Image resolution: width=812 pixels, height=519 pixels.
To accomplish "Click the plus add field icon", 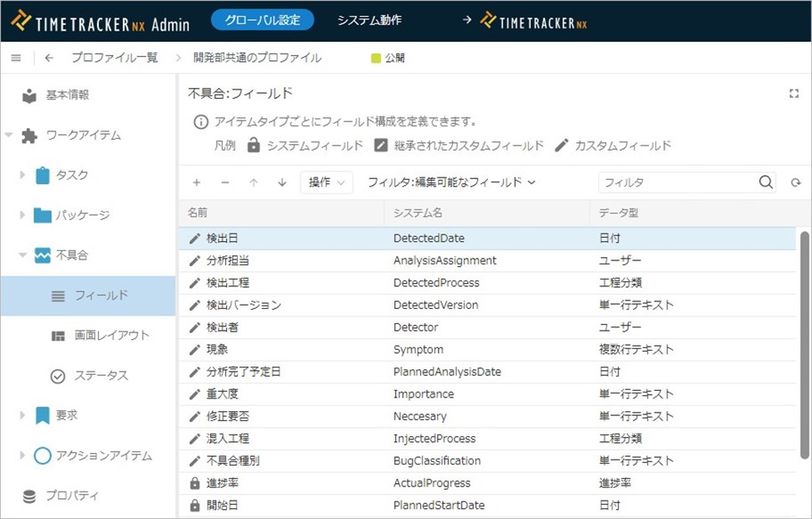I will [x=197, y=182].
